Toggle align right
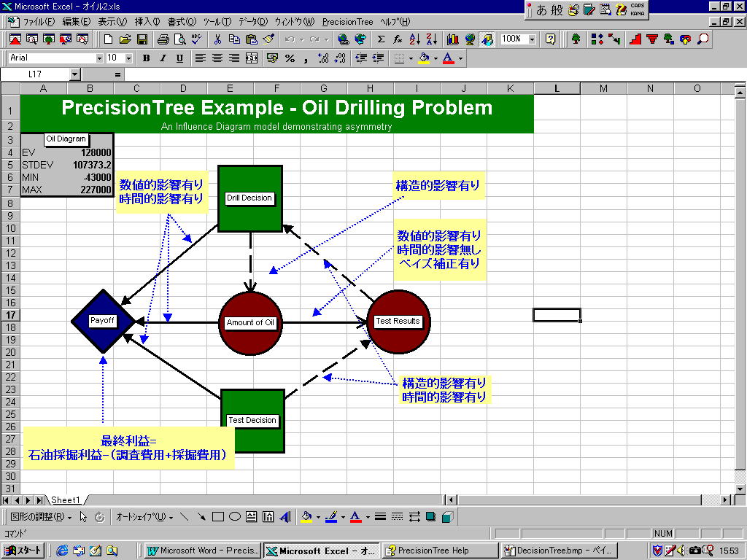The image size is (747, 560). 234,58
